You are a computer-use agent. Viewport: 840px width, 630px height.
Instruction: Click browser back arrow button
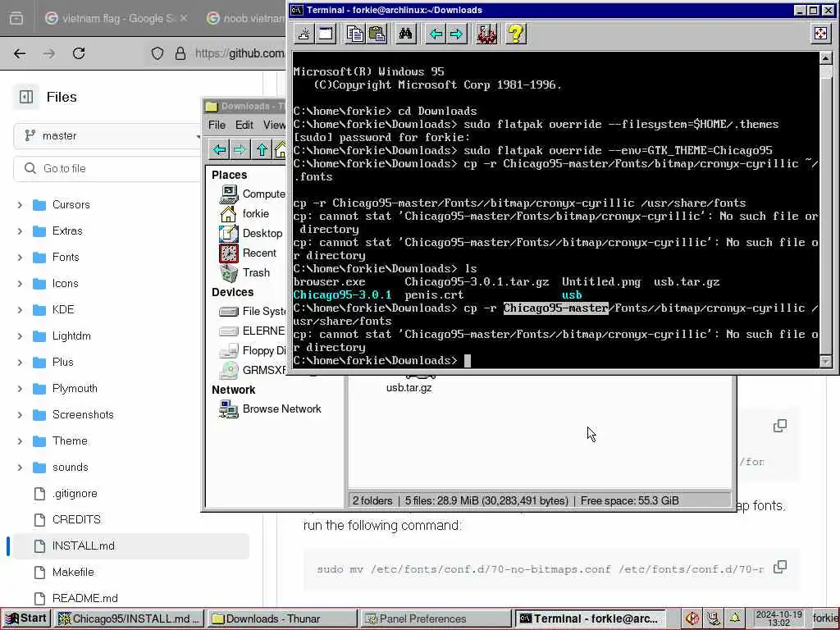(x=20, y=53)
